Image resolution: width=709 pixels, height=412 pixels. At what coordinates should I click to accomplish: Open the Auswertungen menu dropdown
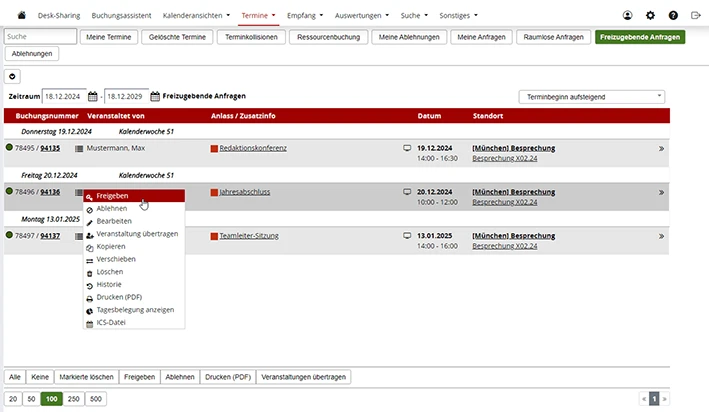[x=362, y=15]
